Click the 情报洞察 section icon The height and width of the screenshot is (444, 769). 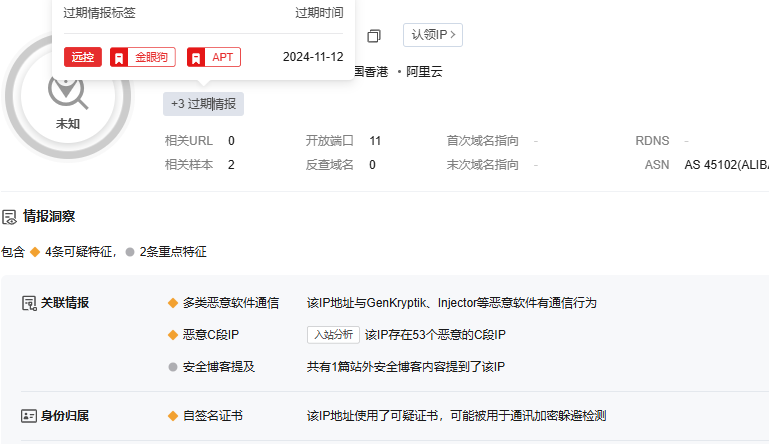click(9, 216)
